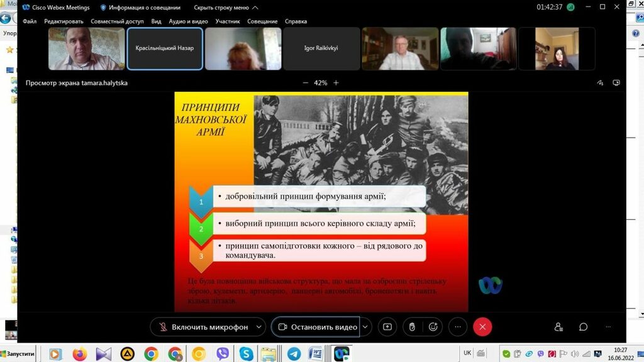
Task: Click the Запустити start button
Action: point(18,354)
